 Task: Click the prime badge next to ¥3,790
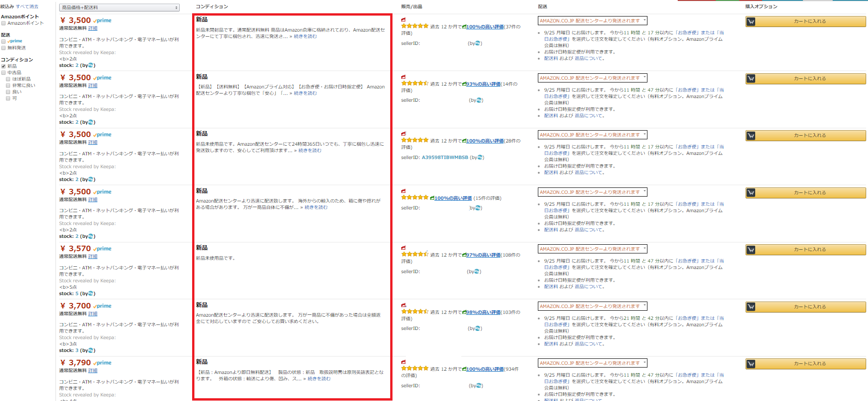click(x=102, y=363)
